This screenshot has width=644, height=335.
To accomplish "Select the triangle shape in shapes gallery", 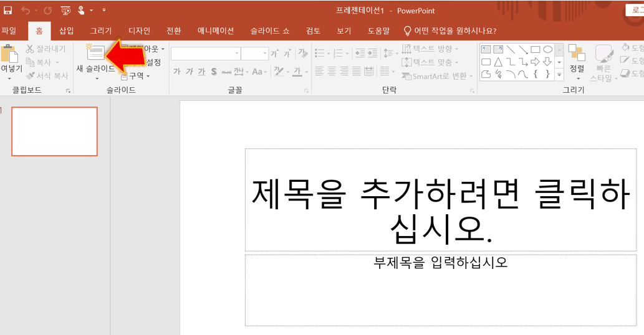I will (x=498, y=62).
